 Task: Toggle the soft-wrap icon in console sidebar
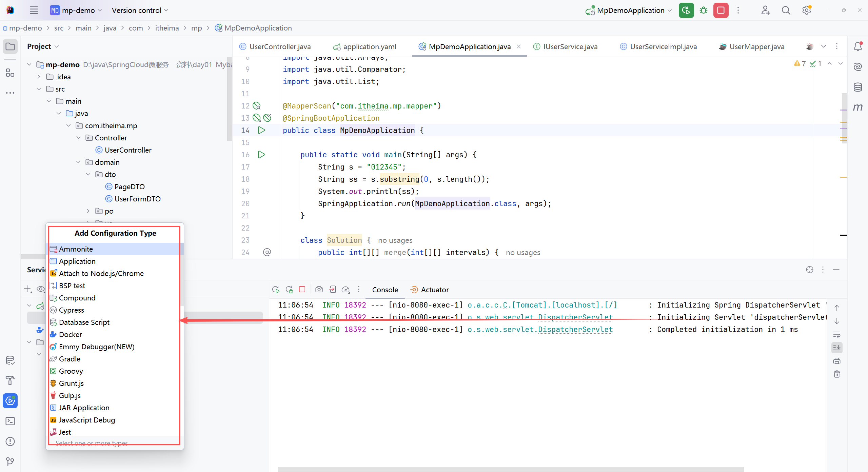click(x=837, y=335)
